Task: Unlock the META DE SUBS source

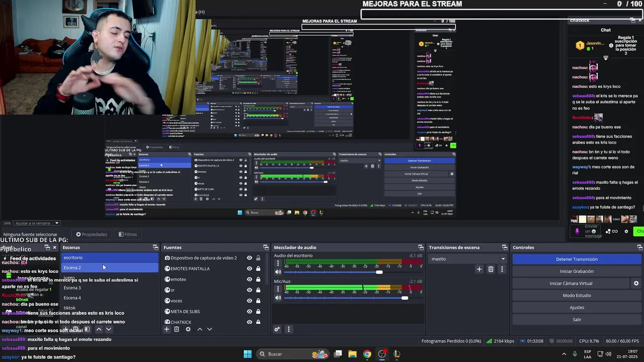Action: tap(258, 311)
